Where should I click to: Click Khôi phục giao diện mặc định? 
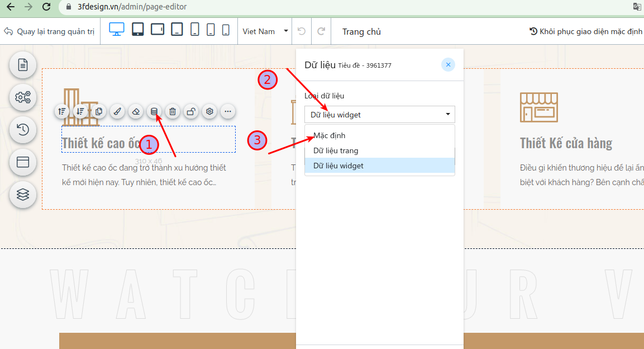[586, 31]
